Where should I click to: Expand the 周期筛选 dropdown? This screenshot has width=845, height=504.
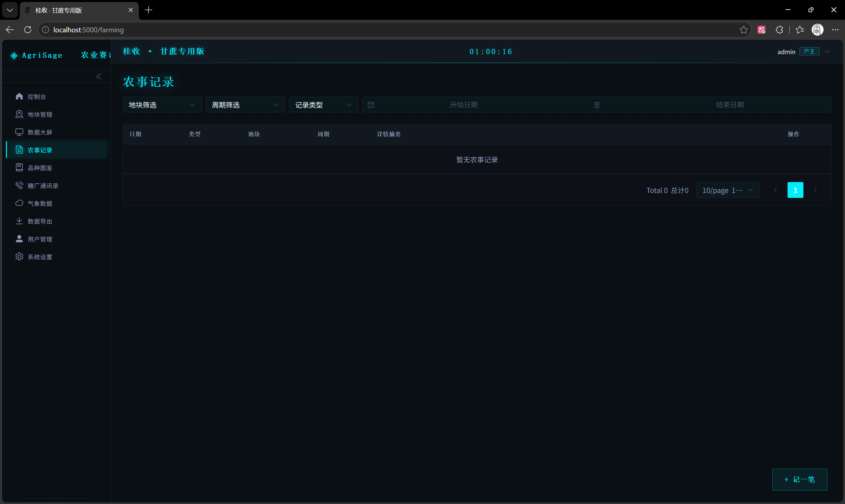[245, 105]
